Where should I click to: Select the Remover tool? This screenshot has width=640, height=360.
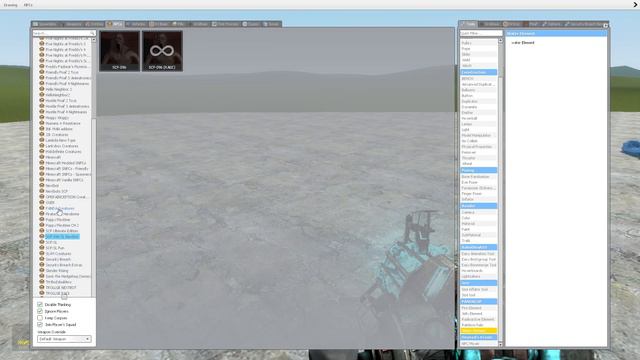(478, 152)
